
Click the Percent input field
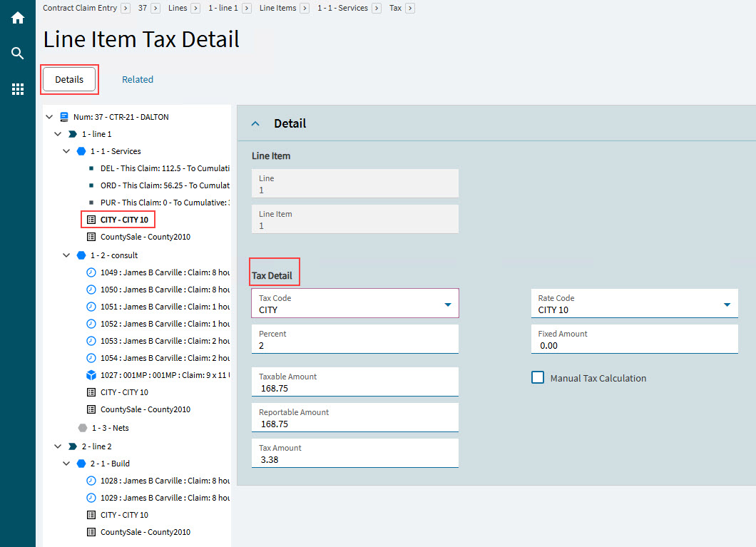tap(355, 339)
